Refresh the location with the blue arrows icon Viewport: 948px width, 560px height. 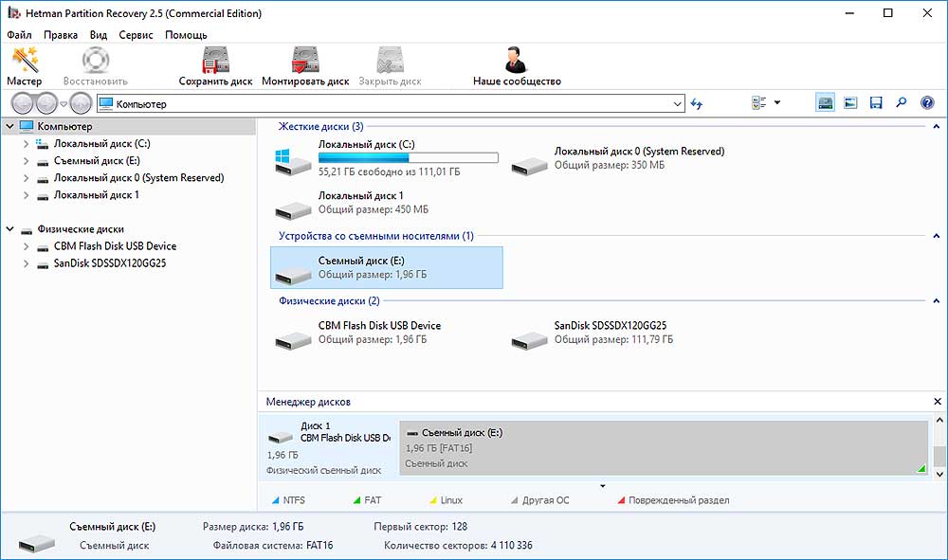pyautogui.click(x=697, y=104)
